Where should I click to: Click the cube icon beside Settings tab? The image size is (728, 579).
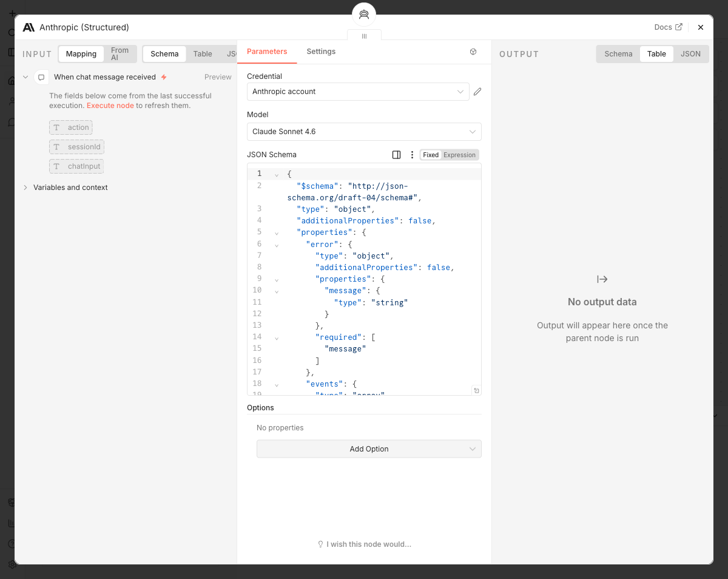(473, 52)
